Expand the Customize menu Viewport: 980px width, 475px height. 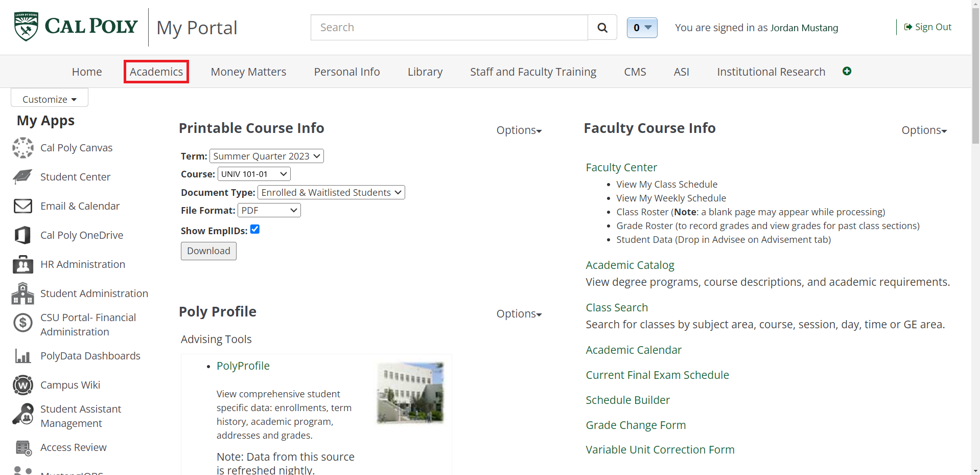tap(50, 99)
